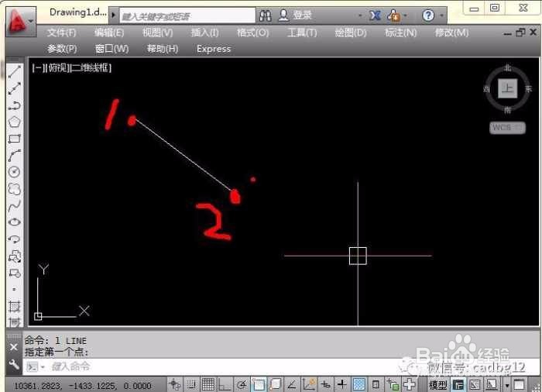This screenshot has height=392, width=542.
Task: Toggle Snap Mode in status bar
Action: pos(191,384)
